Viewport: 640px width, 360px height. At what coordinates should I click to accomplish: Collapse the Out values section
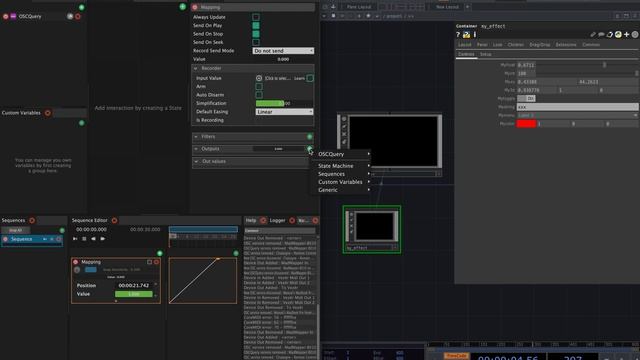pos(196,161)
